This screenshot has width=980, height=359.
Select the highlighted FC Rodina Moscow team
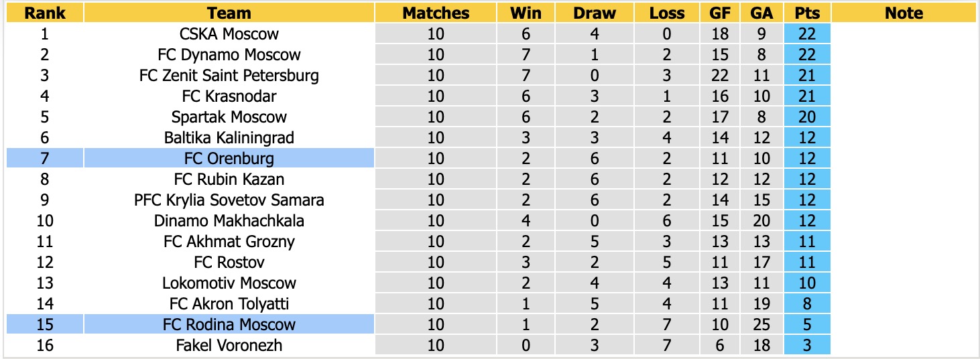click(229, 324)
